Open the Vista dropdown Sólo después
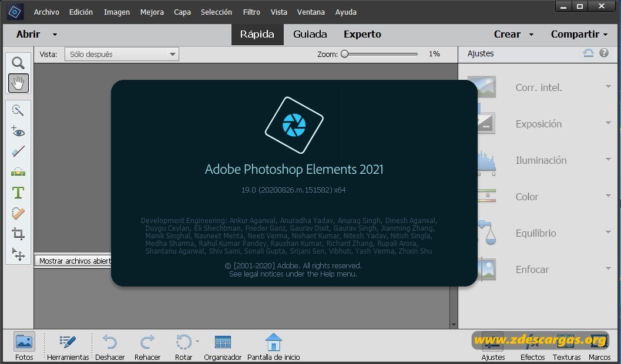 pos(122,54)
